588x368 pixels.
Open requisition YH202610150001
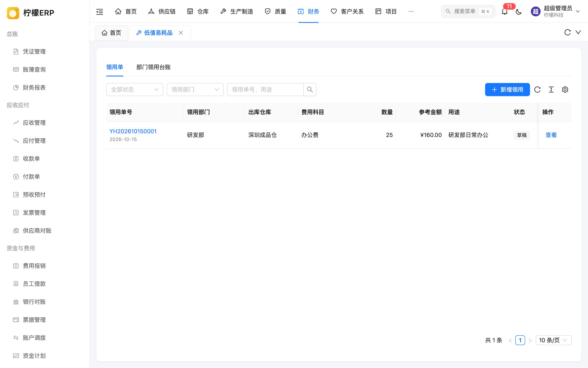[x=133, y=131]
